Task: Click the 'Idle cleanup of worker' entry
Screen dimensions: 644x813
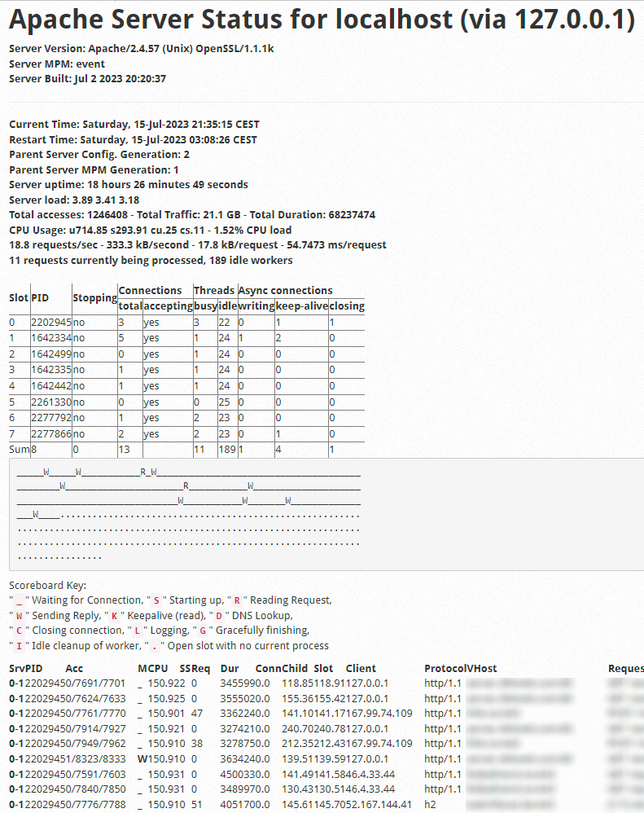Action: pyautogui.click(x=85, y=645)
